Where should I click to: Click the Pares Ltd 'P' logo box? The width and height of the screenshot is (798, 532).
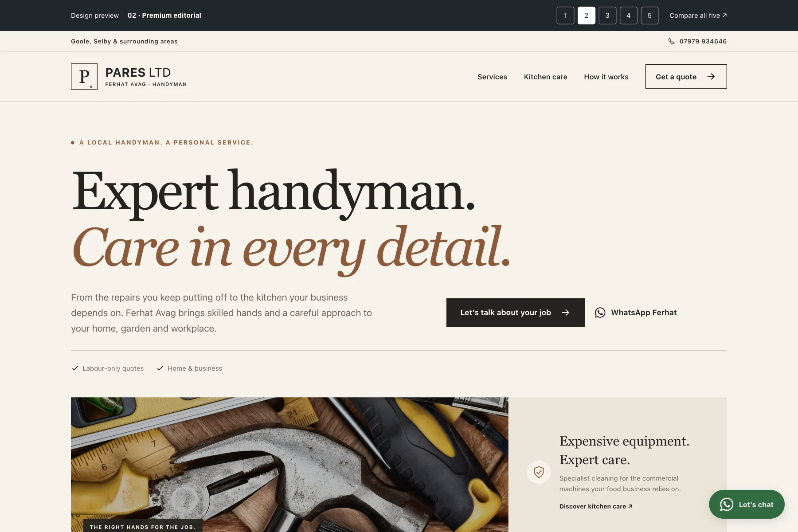pos(84,76)
